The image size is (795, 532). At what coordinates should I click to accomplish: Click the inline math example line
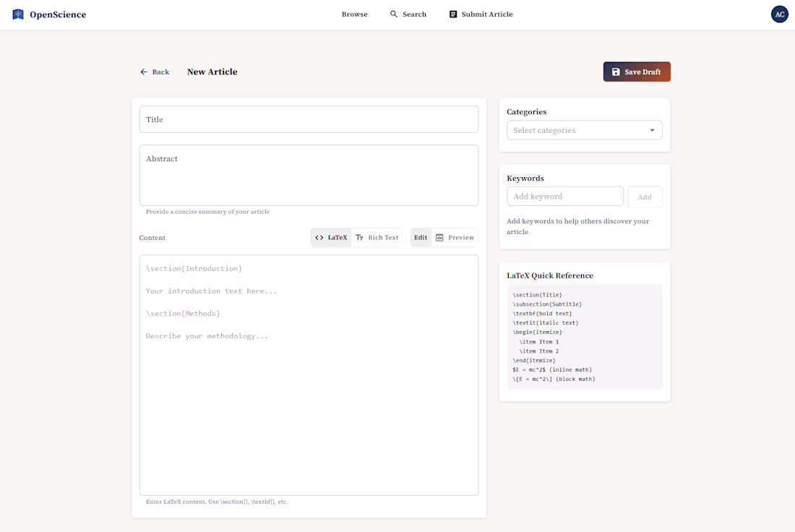coord(551,369)
